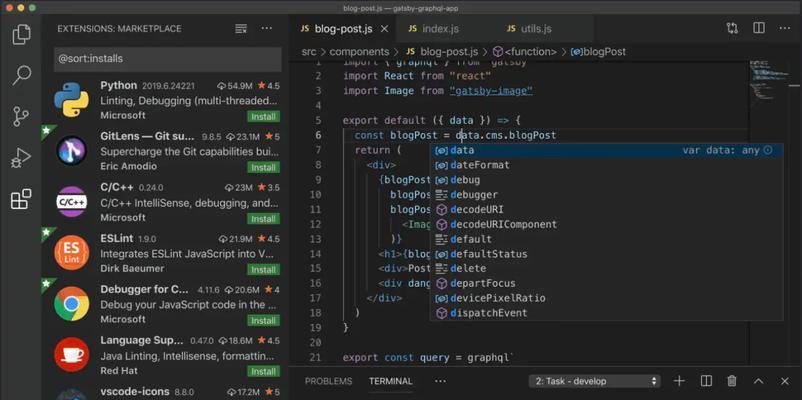Close the terminal panel
The height and width of the screenshot is (400, 802).
[785, 381]
